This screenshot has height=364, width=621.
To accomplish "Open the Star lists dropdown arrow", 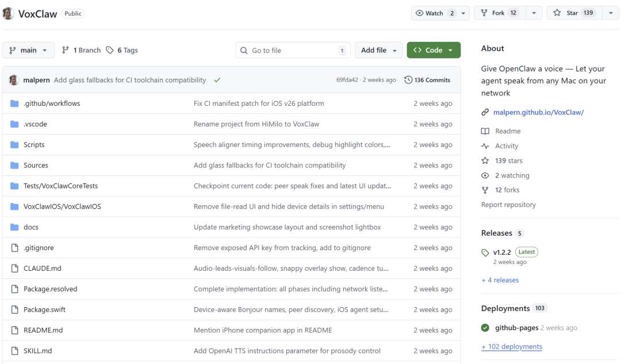I will tap(610, 13).
